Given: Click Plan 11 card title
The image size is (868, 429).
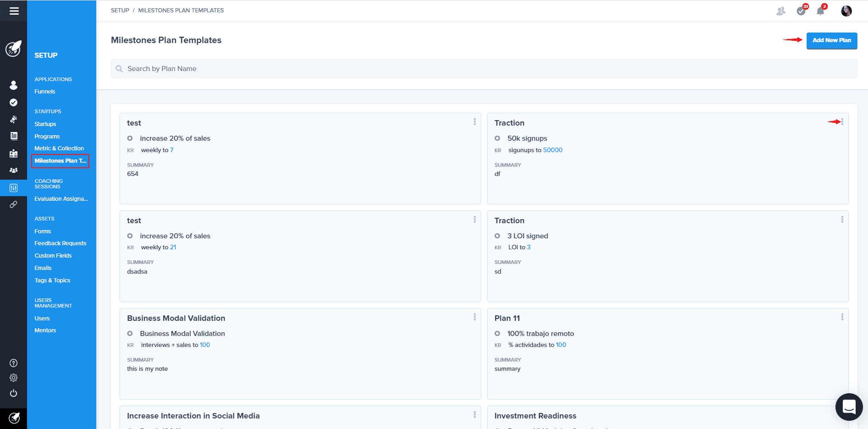Looking at the screenshot, I should [507, 318].
